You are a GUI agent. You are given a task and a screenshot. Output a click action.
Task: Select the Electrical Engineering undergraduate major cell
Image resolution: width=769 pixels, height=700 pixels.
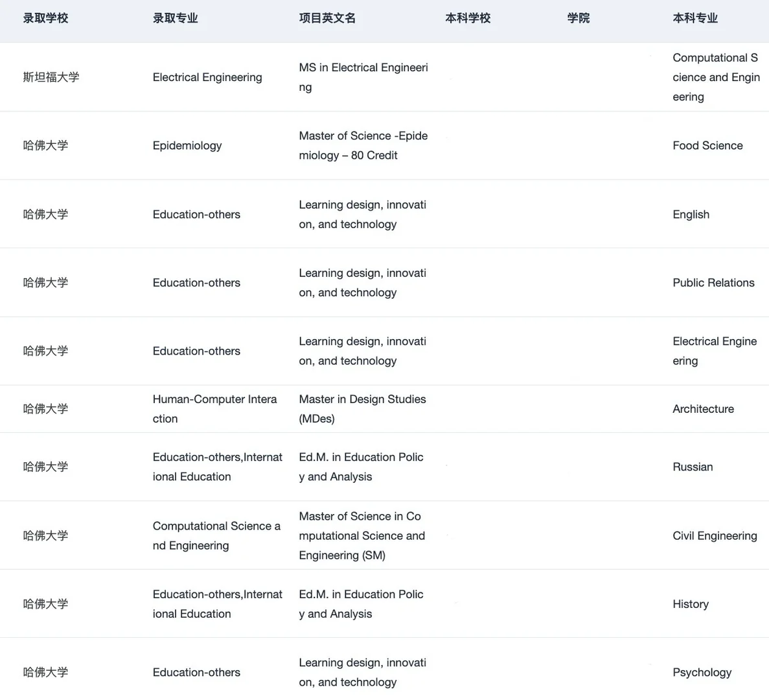(x=715, y=351)
